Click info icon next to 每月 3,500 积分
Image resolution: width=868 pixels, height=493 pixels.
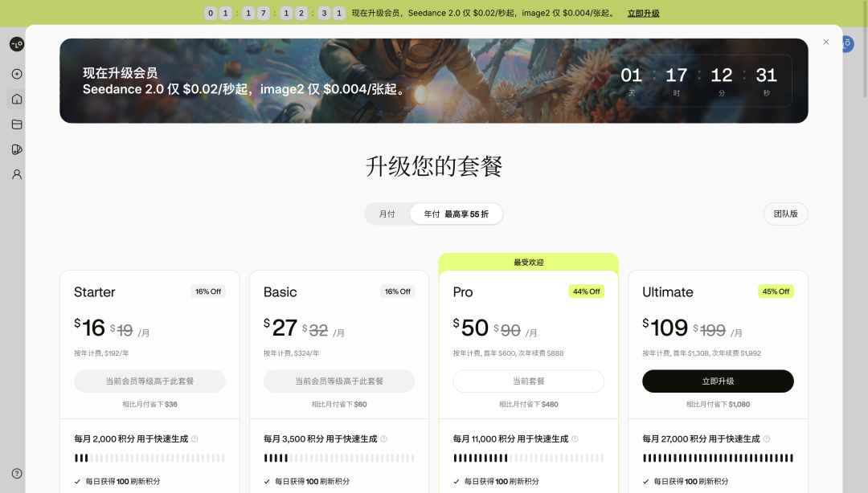[383, 438]
